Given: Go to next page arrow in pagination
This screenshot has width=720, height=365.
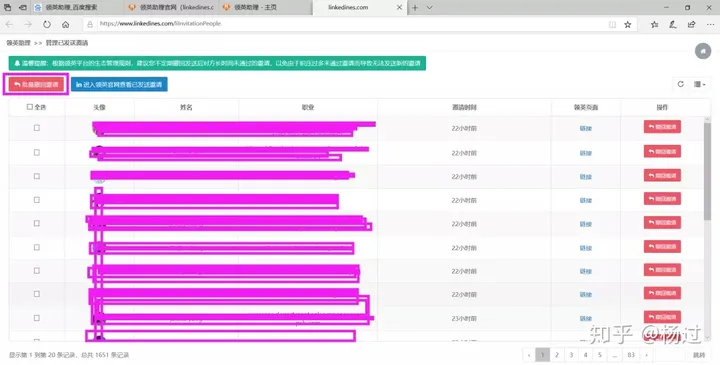Looking at the screenshot, I should 647,355.
